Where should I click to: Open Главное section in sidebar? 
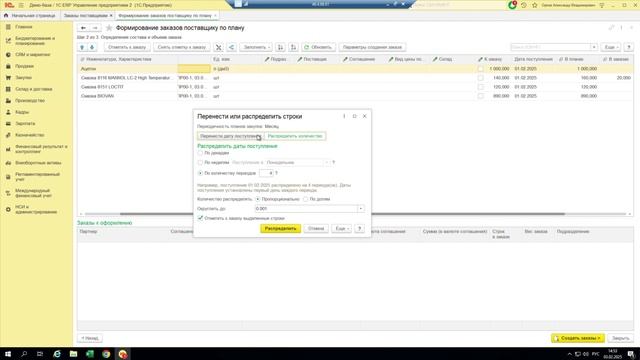click(24, 27)
